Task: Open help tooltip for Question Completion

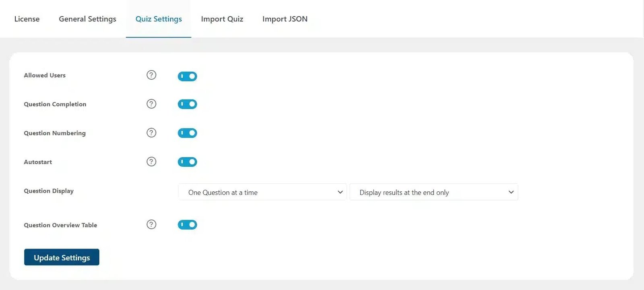Action: 151,104
